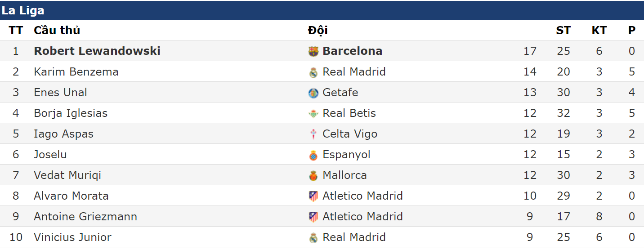
Task: Click the Celta Vigo crest icon
Action: pyautogui.click(x=313, y=134)
